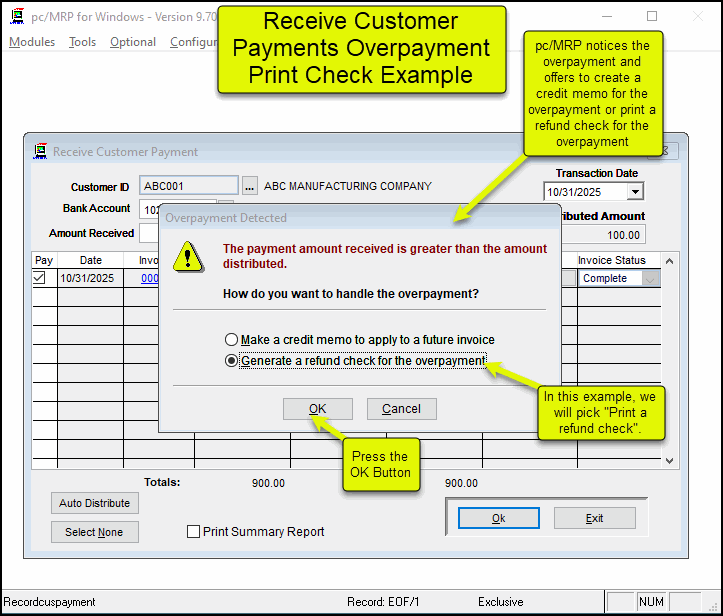Click the yellow warning icon in the dialog
Viewport: 723px width, 616px height.
pos(187,257)
